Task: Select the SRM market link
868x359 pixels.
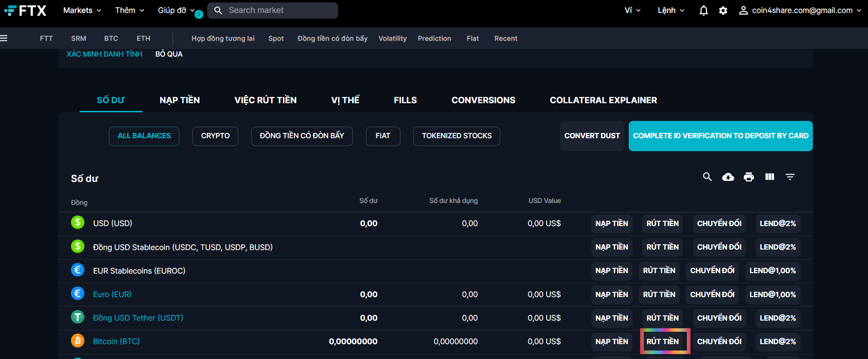Action: (79, 38)
